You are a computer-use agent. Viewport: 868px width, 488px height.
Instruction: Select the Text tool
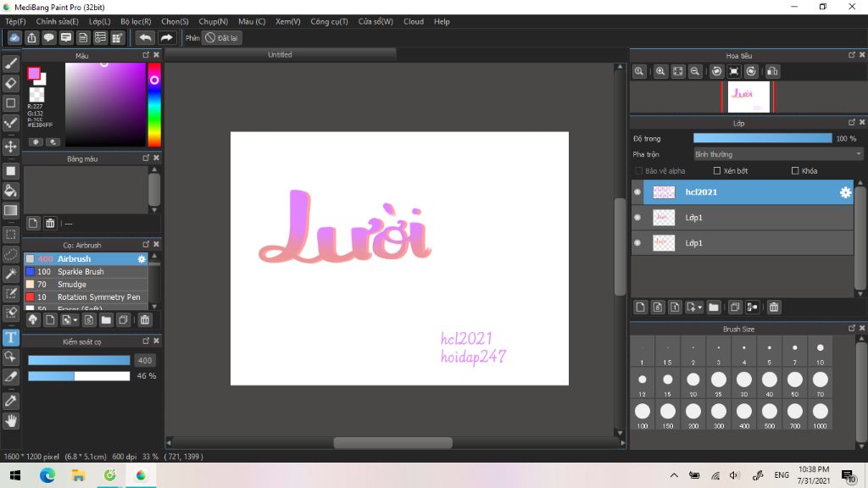tap(10, 337)
